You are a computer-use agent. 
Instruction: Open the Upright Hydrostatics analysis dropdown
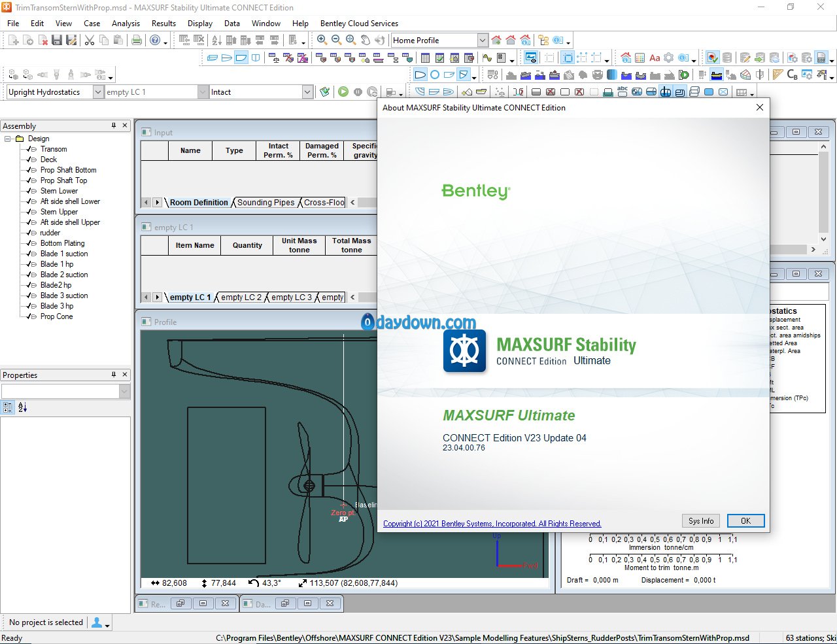pos(98,92)
